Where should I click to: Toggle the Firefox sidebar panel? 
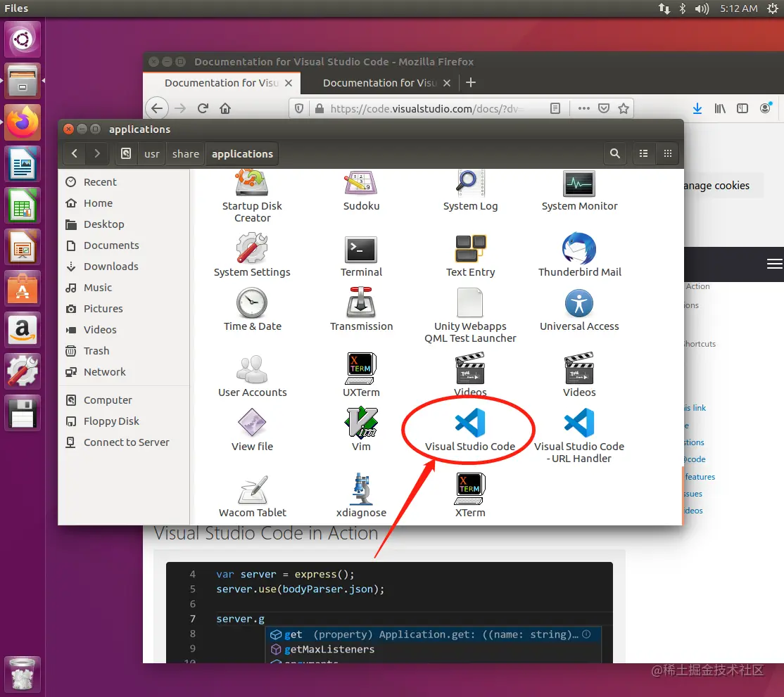click(742, 108)
